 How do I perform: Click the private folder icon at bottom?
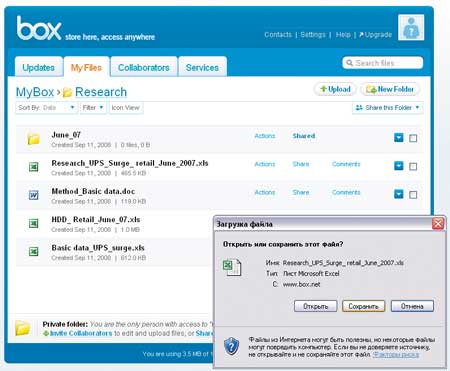coord(23,328)
